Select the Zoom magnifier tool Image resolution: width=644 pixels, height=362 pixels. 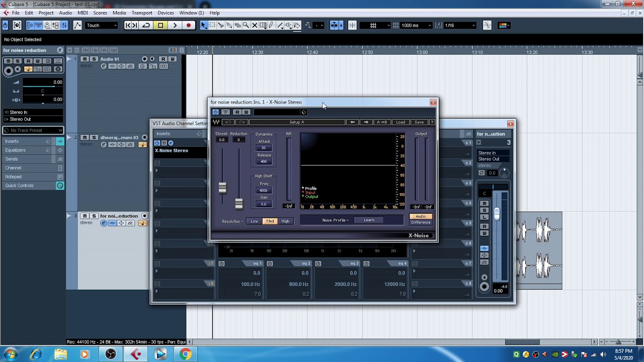[x=246, y=25]
